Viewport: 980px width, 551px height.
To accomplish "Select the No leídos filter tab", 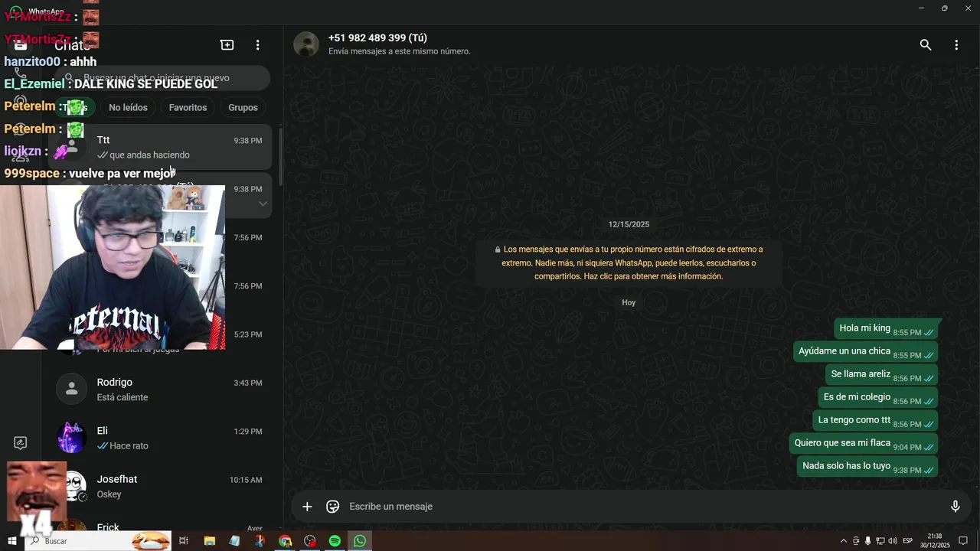I will pyautogui.click(x=128, y=108).
